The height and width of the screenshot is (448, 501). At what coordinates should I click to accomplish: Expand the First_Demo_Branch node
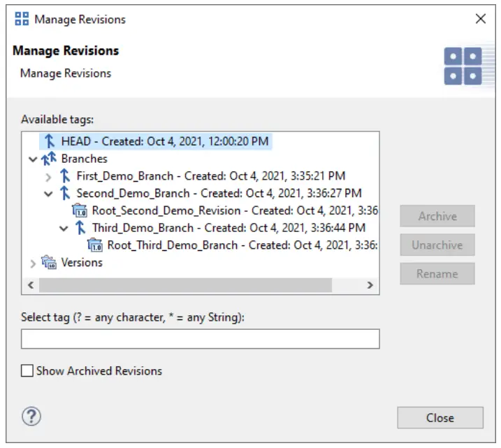[x=48, y=177]
